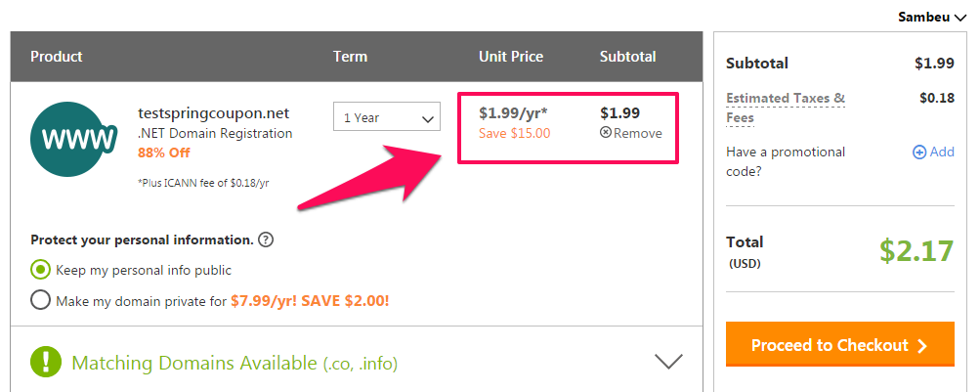Viewport: 980px width, 392px height.
Task: Click the Product column header
Action: pos(57,57)
